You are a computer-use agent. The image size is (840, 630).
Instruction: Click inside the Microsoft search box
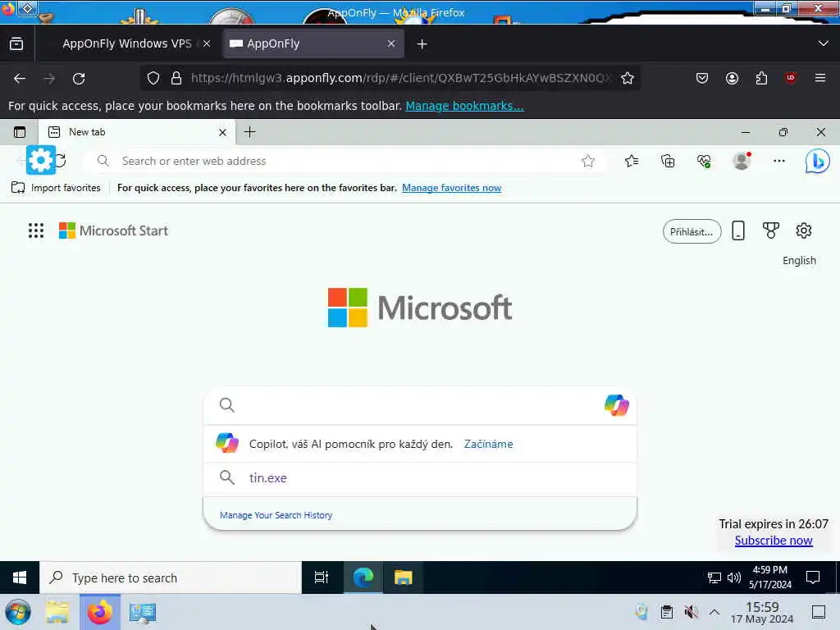(x=420, y=405)
